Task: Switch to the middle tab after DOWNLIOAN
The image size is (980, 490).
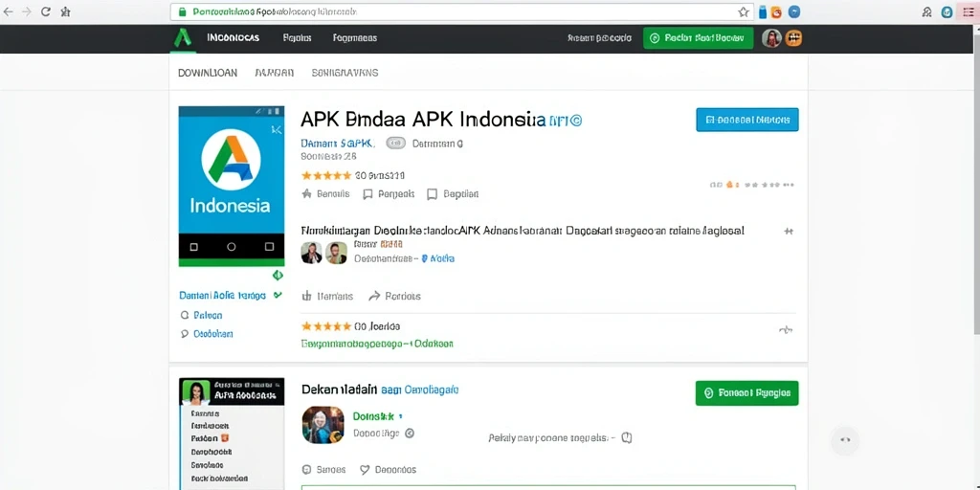Action: pyautogui.click(x=275, y=73)
